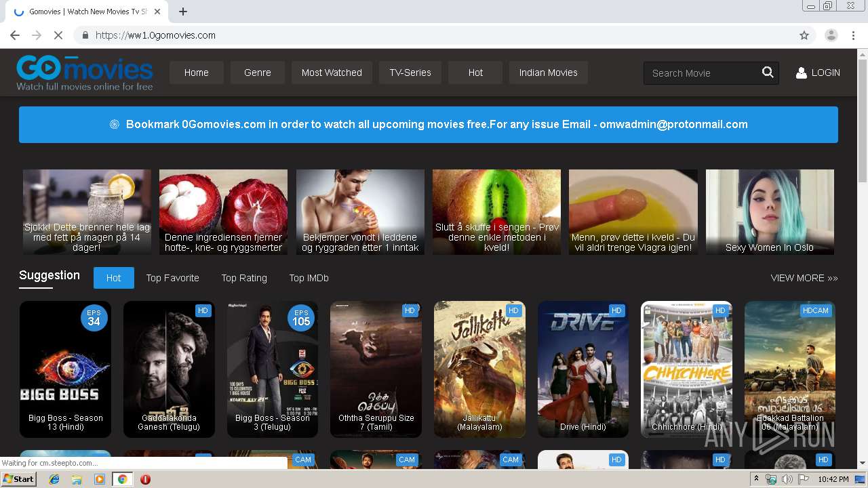868x488 pixels.
Task: Click the Action Center flag icon
Action: (803, 479)
